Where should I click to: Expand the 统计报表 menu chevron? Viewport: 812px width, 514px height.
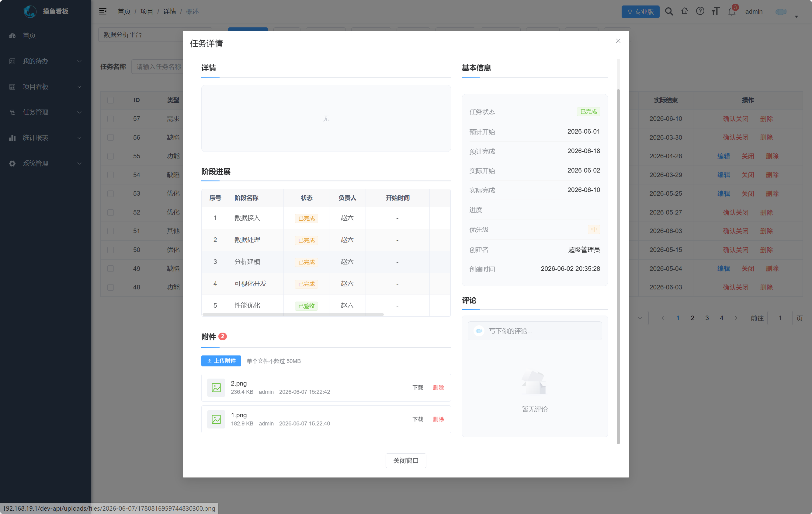79,138
